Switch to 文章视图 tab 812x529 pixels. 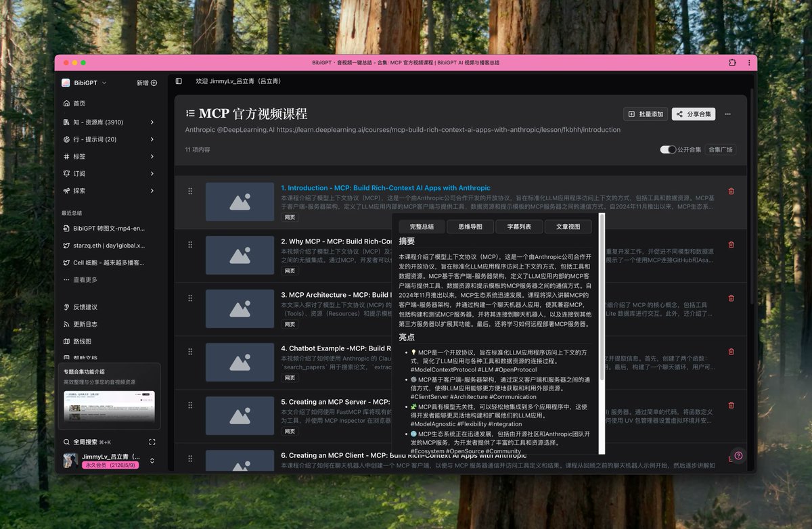tap(568, 227)
